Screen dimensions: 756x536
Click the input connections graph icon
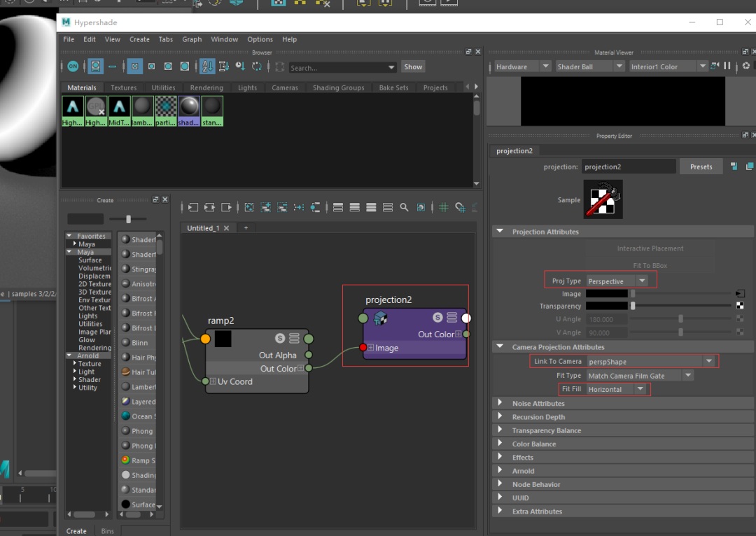(193, 207)
